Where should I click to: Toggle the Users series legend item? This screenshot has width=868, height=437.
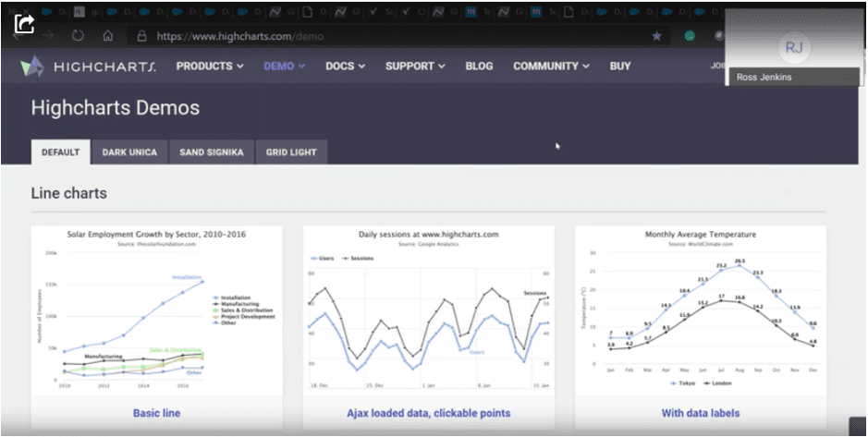click(x=323, y=259)
